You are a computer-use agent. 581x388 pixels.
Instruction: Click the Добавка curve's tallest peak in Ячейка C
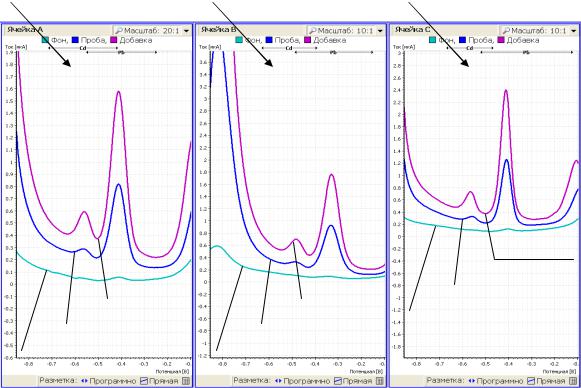(x=506, y=90)
